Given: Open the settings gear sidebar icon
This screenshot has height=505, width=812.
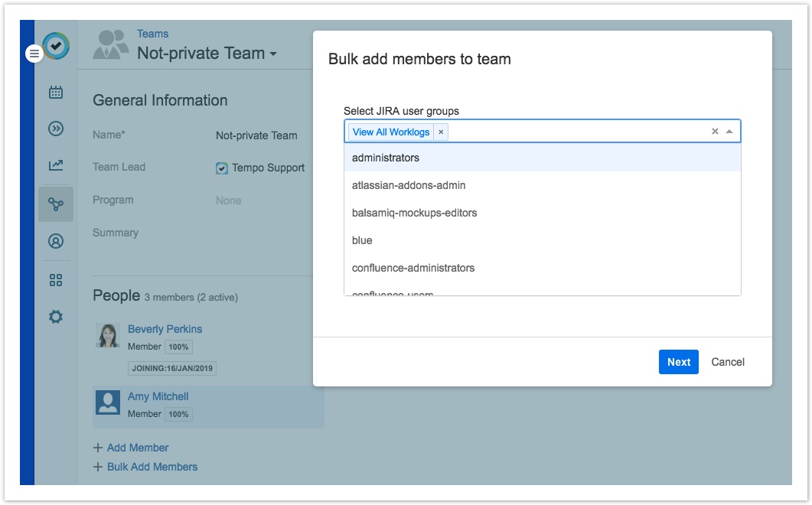Looking at the screenshot, I should tap(56, 317).
